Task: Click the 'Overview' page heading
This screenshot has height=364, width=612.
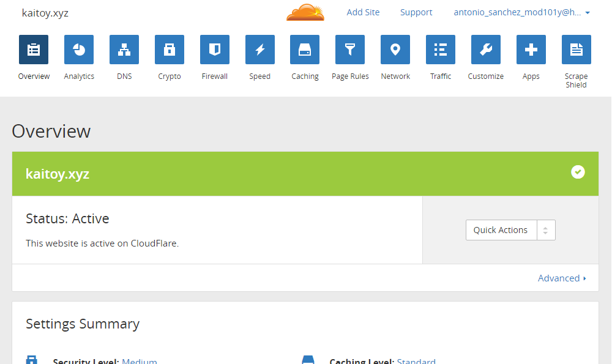Action: [x=51, y=131]
